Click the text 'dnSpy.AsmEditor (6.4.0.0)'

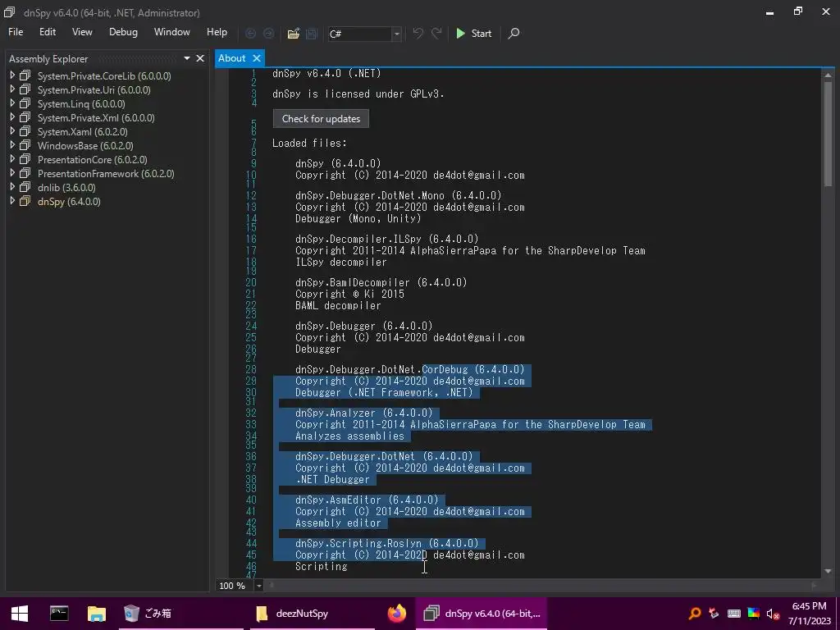click(x=367, y=500)
